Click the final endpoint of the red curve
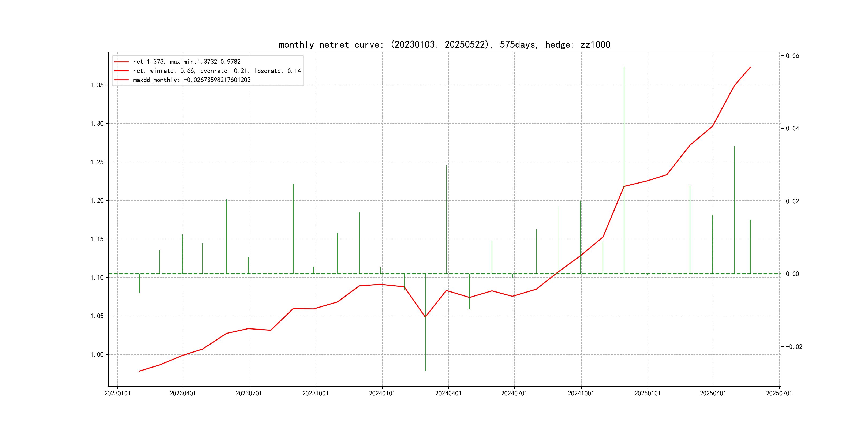 (x=750, y=67)
